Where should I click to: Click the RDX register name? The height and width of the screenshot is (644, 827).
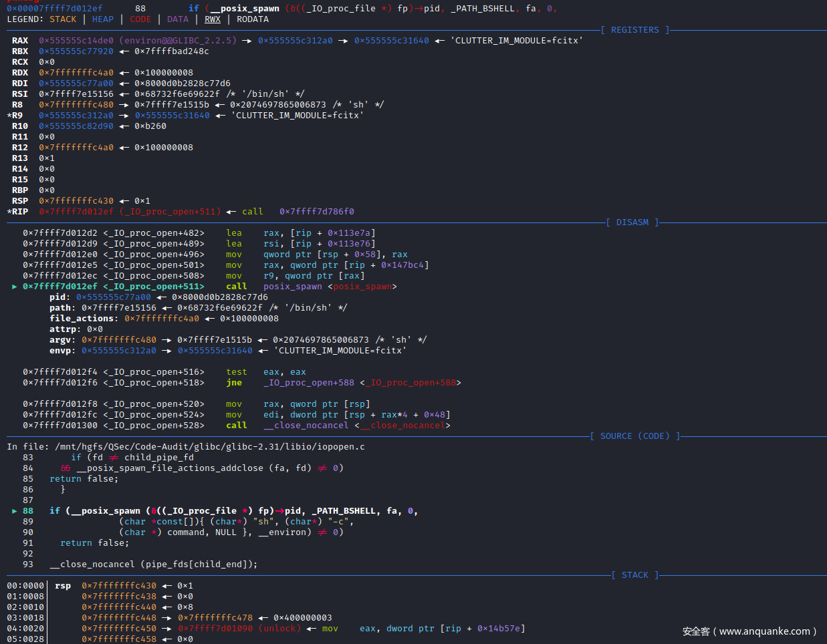20,73
